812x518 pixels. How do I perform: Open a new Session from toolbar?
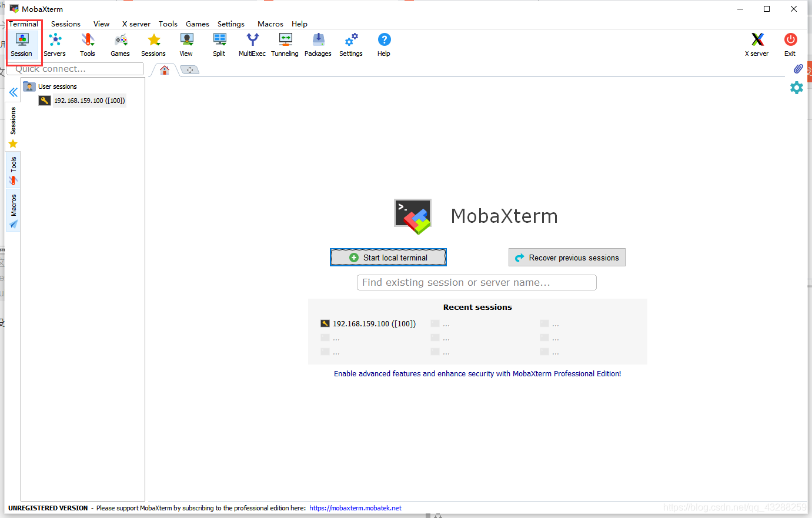pyautogui.click(x=22, y=45)
